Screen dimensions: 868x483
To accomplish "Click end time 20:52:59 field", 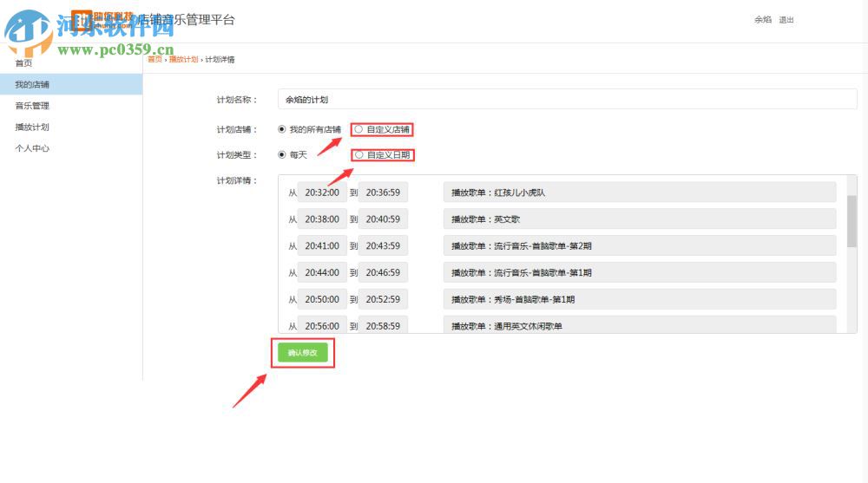I will (383, 299).
